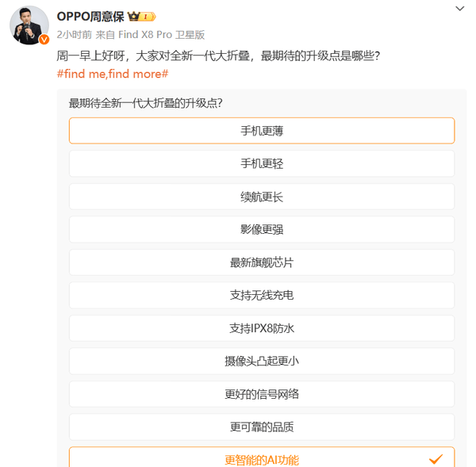Pick the 摄像头凸起更小 option
The height and width of the screenshot is (467, 476).
[262, 361]
